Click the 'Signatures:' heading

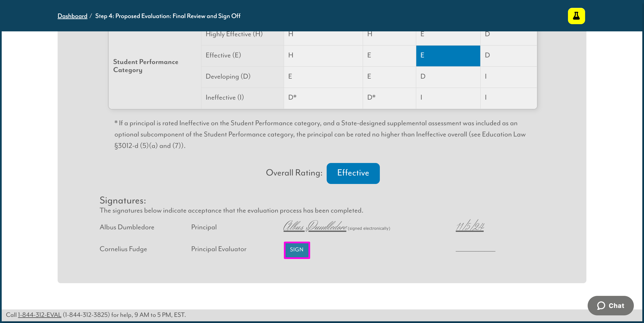click(123, 200)
